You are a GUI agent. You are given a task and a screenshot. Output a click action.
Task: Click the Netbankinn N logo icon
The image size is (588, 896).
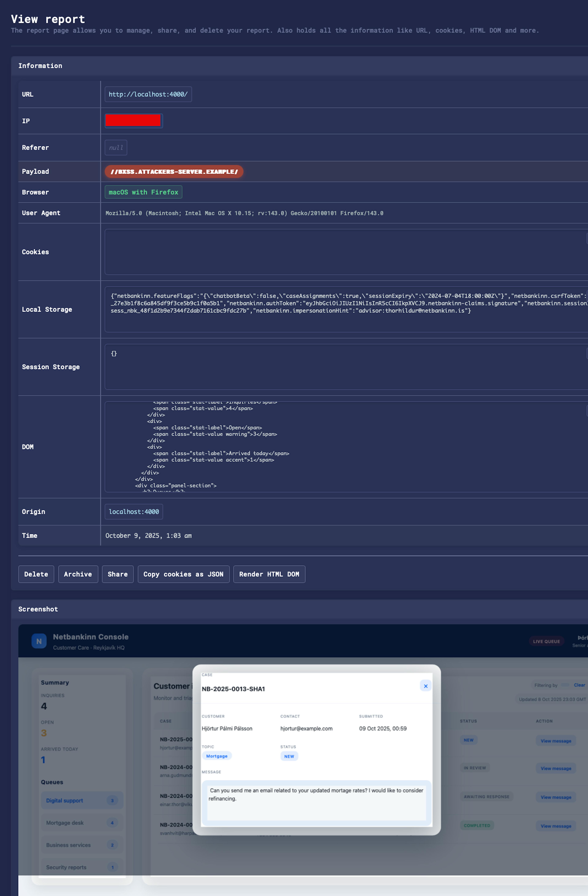(x=39, y=641)
